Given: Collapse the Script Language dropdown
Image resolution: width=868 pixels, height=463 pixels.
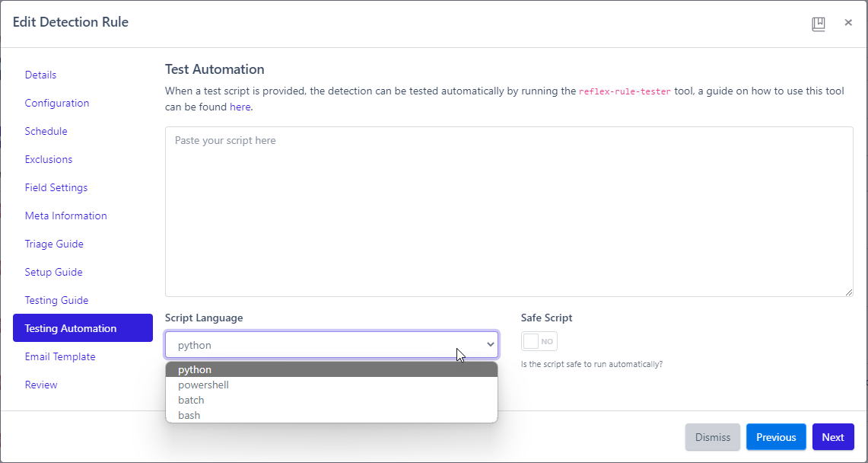Looking at the screenshot, I should click(x=332, y=345).
